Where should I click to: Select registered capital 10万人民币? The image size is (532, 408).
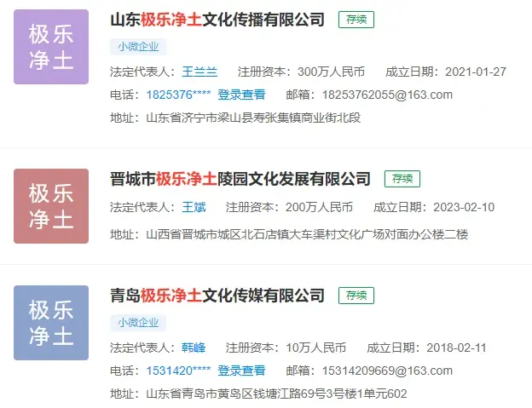tap(315, 348)
